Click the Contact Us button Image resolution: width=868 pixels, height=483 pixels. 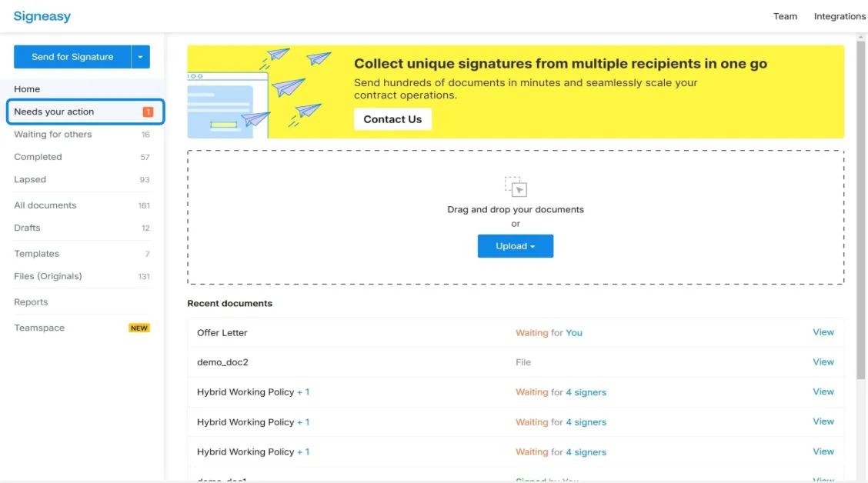392,119
